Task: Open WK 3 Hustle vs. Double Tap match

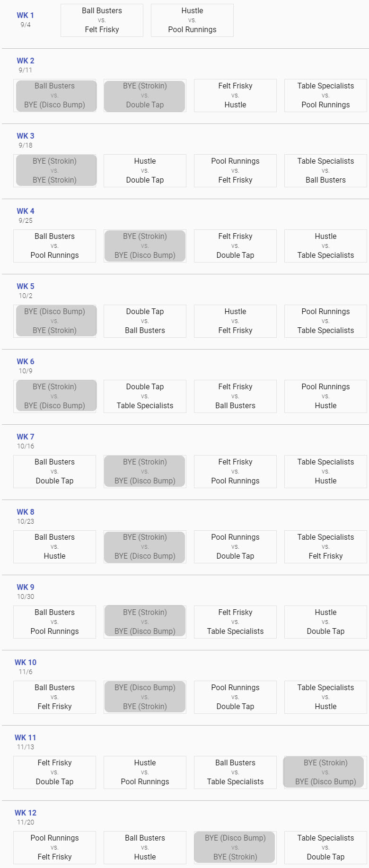Action: pyautogui.click(x=145, y=171)
